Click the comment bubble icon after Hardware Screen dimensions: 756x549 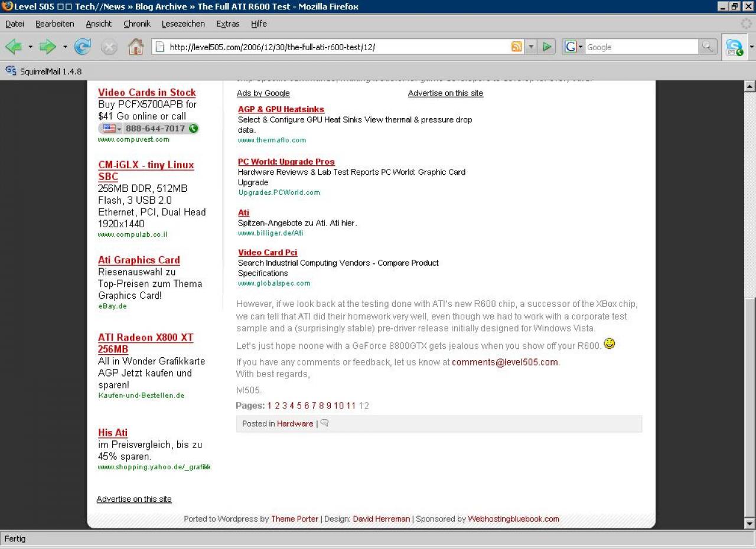pos(325,423)
